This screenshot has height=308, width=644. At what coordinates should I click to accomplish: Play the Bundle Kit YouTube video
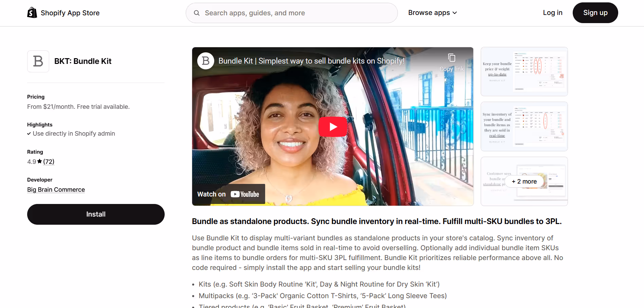click(x=333, y=127)
